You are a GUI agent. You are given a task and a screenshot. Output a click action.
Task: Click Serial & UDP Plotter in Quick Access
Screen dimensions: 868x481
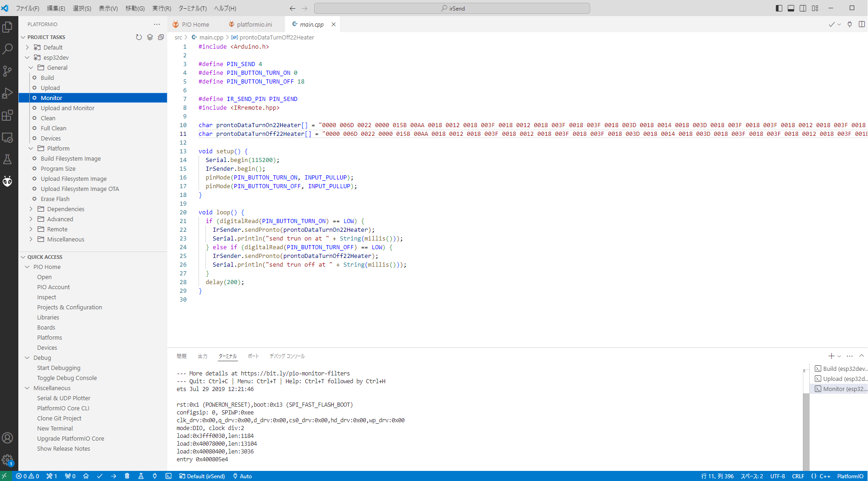point(63,398)
